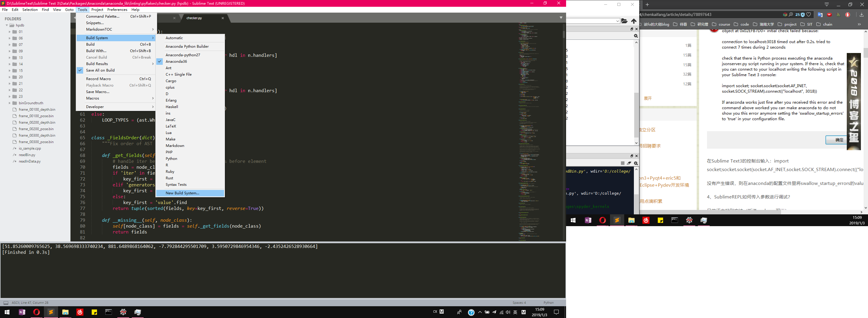Open the File menu in Sublime Text
Screen dimensions: 868x318
point(5,10)
